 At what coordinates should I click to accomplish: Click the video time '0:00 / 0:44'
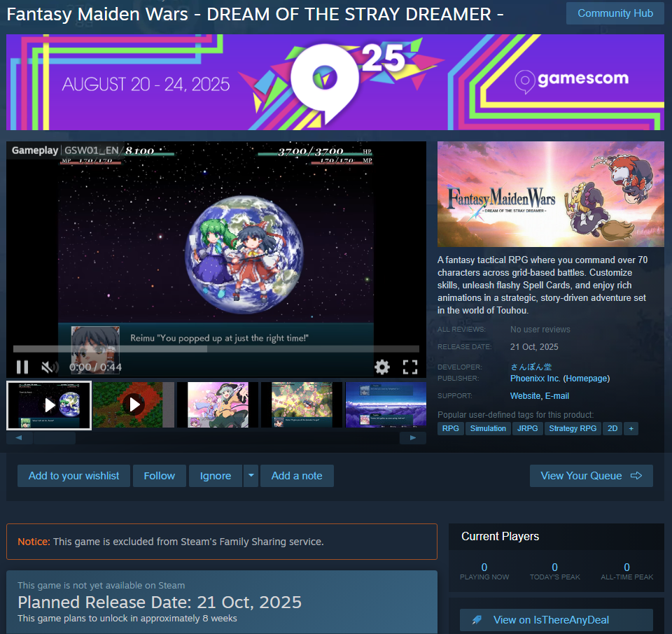(x=96, y=367)
